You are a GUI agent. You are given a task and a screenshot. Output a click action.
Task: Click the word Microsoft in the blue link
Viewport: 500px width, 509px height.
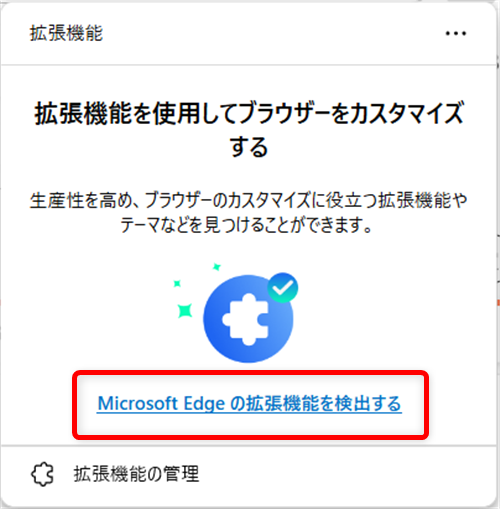[x=138, y=403]
